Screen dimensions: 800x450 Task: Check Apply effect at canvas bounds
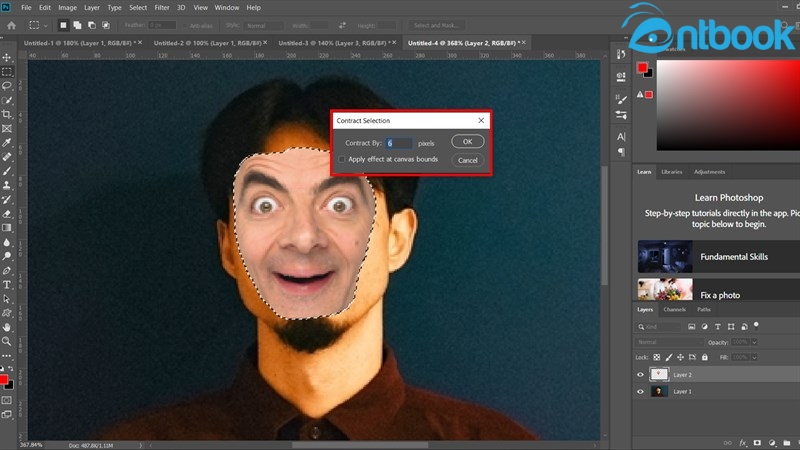[342, 160]
